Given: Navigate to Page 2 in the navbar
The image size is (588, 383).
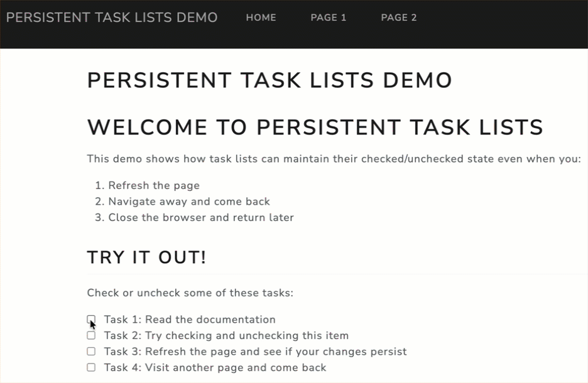Looking at the screenshot, I should [x=398, y=18].
